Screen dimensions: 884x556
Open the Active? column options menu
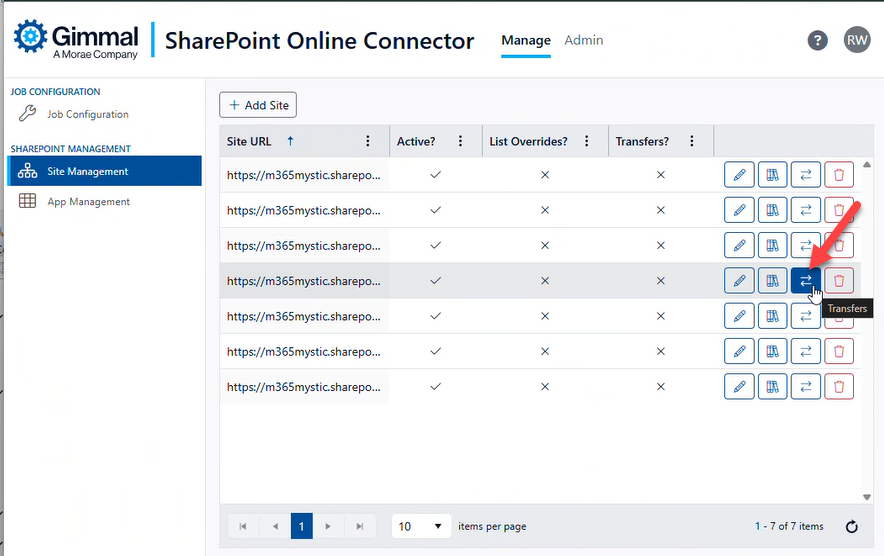coord(460,142)
